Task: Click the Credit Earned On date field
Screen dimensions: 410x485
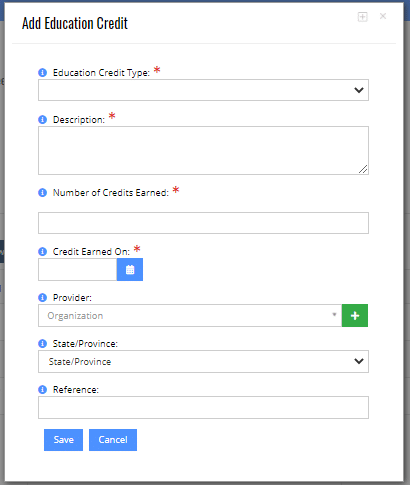Action: point(78,270)
